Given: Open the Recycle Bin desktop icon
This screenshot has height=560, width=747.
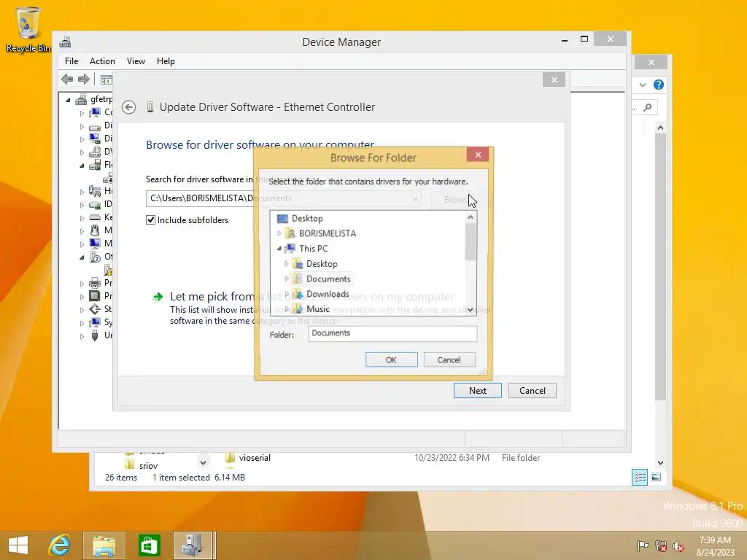Looking at the screenshot, I should click(x=28, y=29).
